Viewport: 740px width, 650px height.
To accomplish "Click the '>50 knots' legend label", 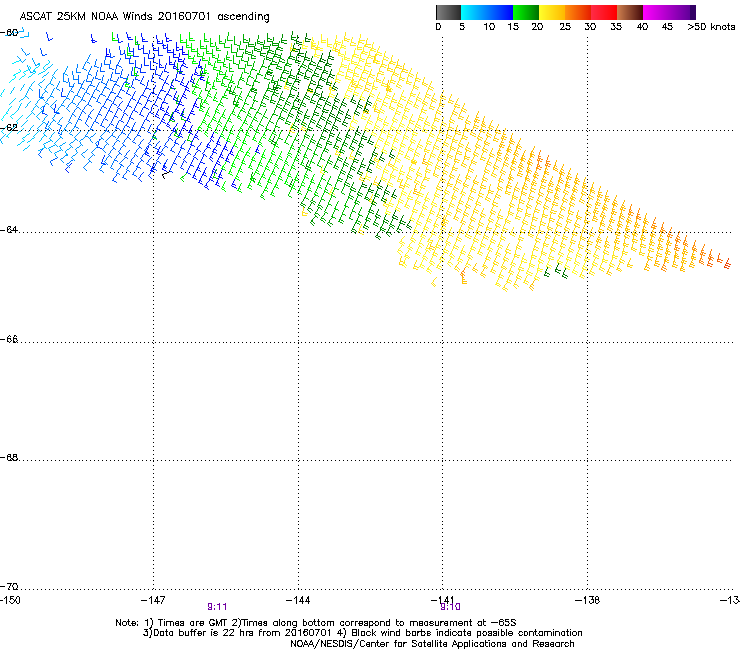I will coord(711,27).
